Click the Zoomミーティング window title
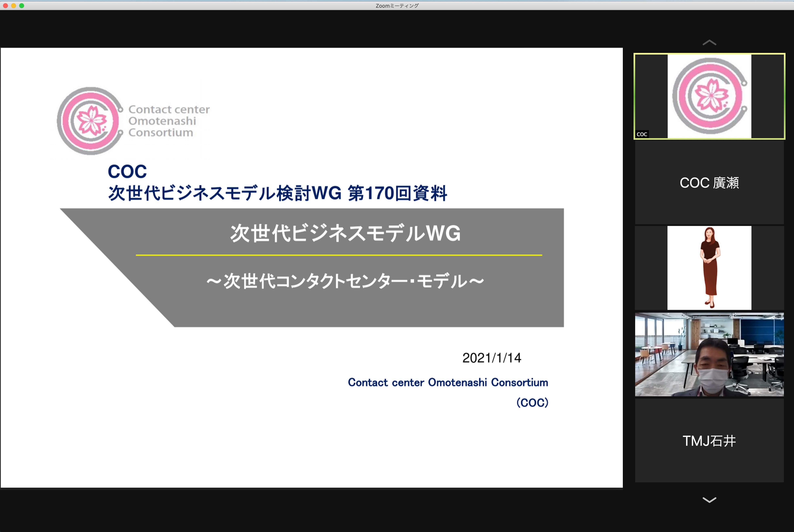Viewport: 794px width, 532px height. click(397, 6)
